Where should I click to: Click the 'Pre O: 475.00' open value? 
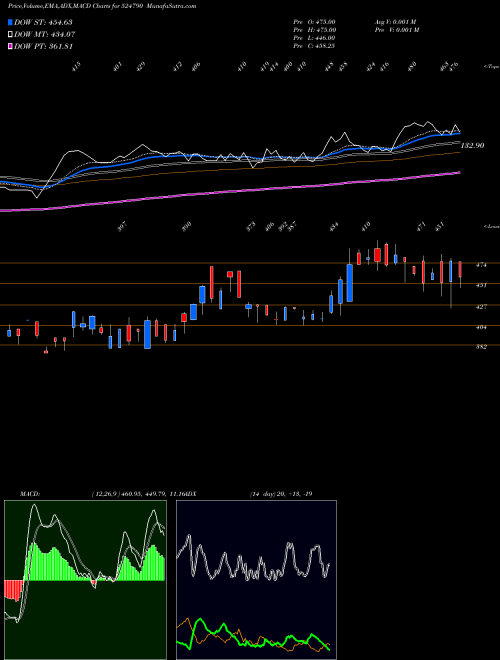tap(314, 22)
